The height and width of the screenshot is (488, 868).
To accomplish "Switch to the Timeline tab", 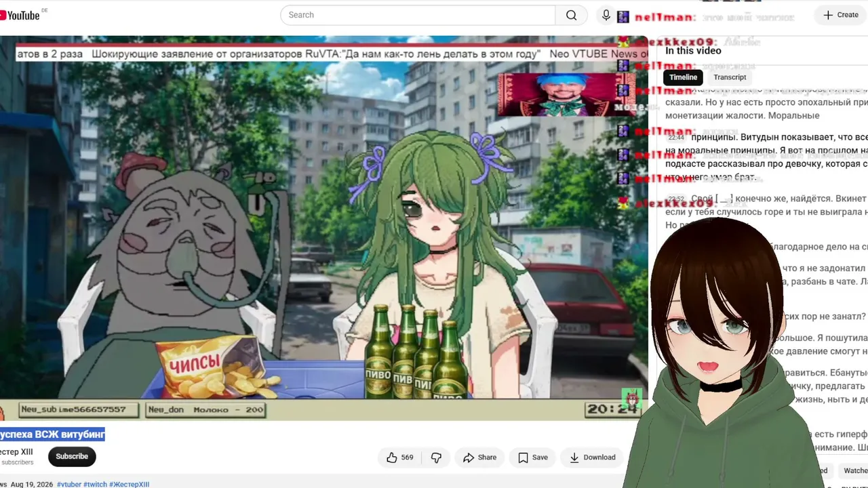I will pos(683,77).
